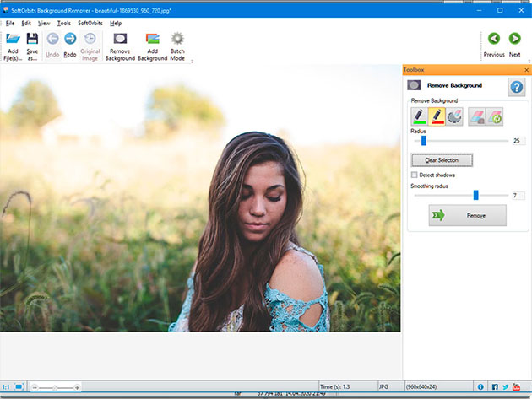
Task: Click the Add Background toolbar icon
Action: pos(153,40)
